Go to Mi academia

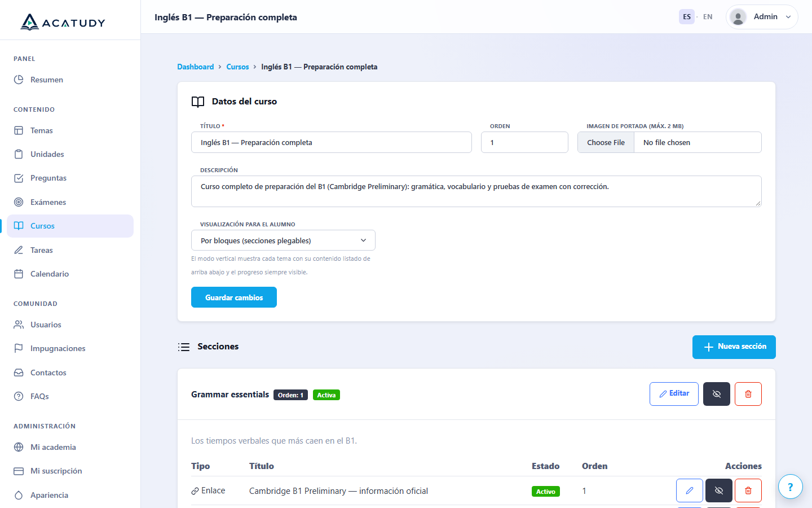point(70,447)
